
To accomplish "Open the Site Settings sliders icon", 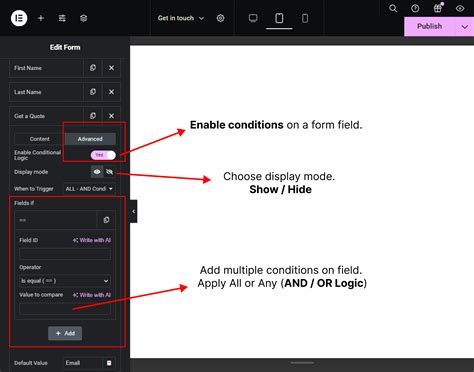I will (62, 18).
